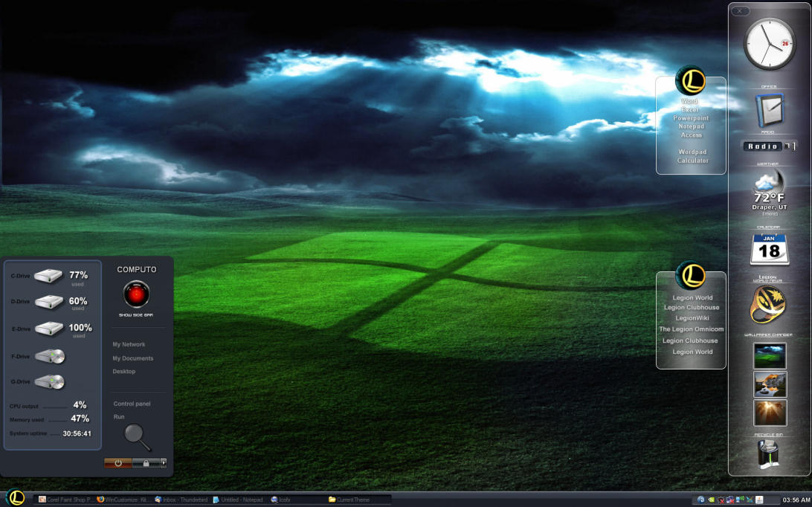Switch to the Inbox - Thunderbird taskbar item
The height and width of the screenshot is (507, 812).
pyautogui.click(x=181, y=500)
